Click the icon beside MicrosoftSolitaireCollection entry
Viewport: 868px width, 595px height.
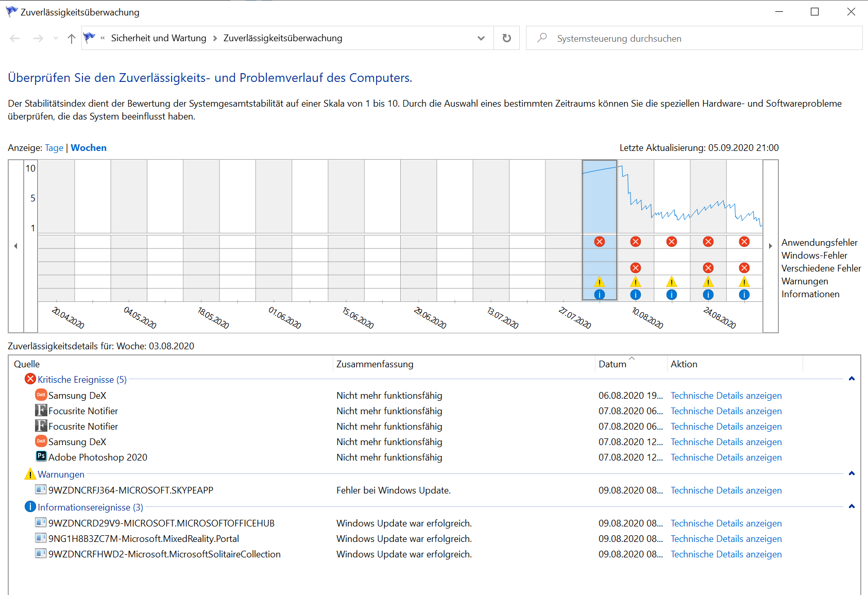(41, 553)
